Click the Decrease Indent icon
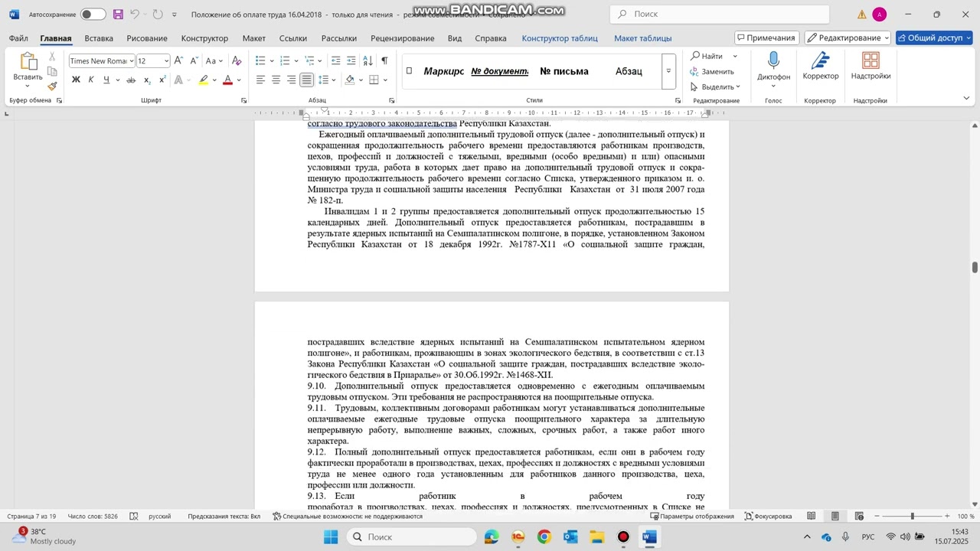 coord(336,60)
